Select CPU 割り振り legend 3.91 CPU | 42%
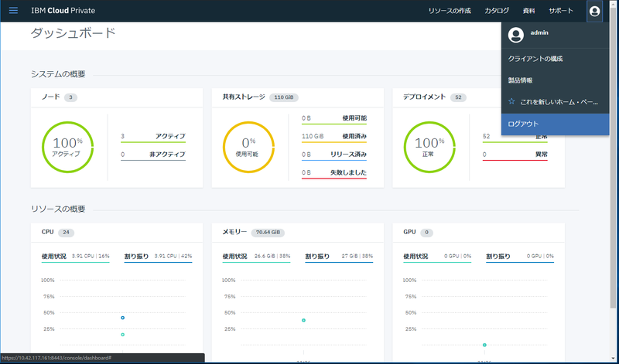This screenshot has width=619, height=364. click(158, 257)
